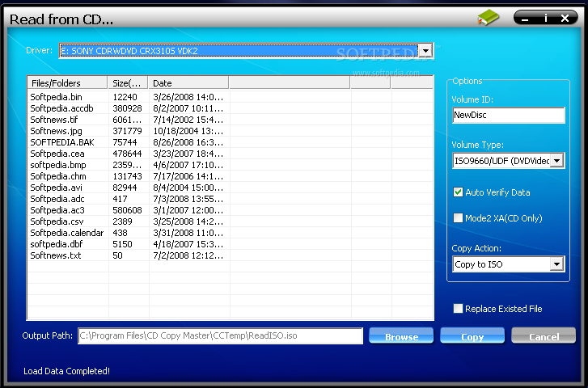Select the Softpedia.cea file row

pos(231,154)
